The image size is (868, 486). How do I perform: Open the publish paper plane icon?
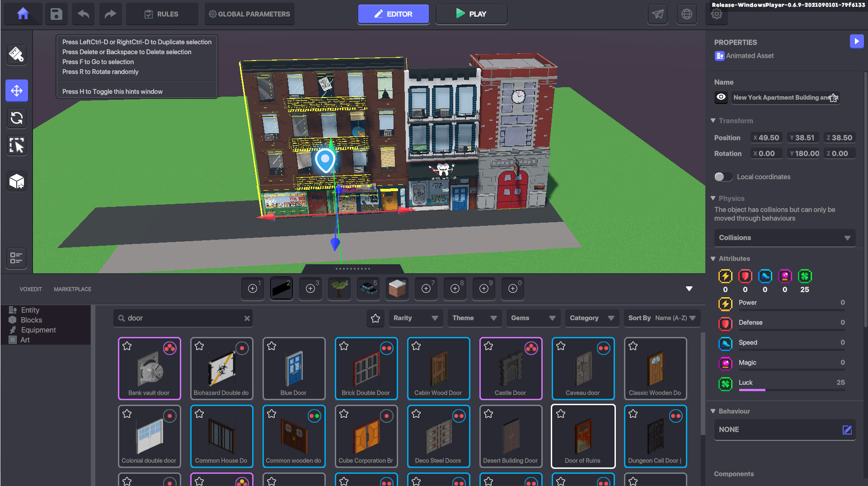click(x=657, y=14)
